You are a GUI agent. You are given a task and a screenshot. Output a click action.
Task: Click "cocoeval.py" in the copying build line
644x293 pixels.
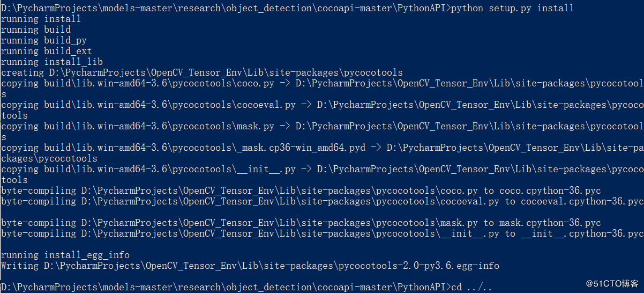pyautogui.click(x=266, y=105)
